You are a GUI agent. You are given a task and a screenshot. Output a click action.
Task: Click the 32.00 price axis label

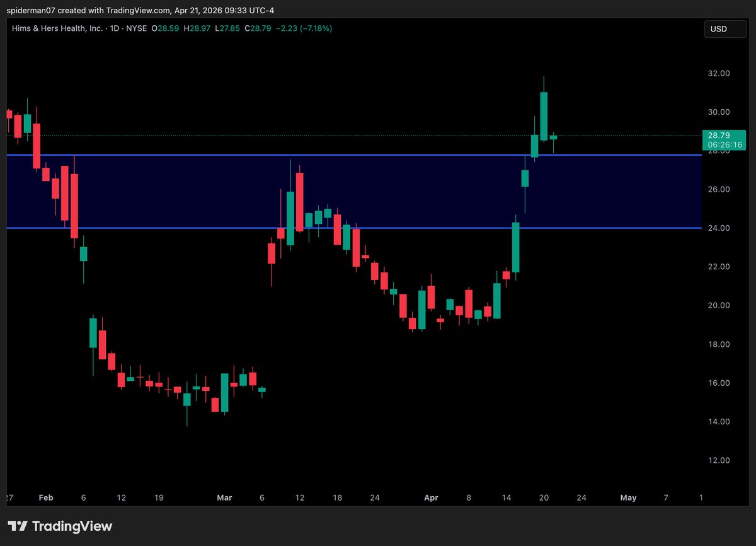pos(719,73)
